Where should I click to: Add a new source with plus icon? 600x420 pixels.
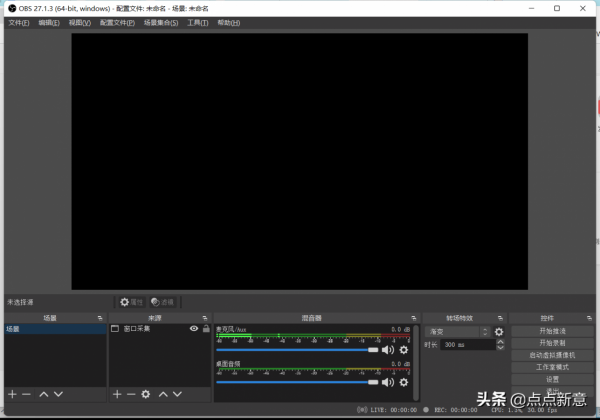pos(117,395)
